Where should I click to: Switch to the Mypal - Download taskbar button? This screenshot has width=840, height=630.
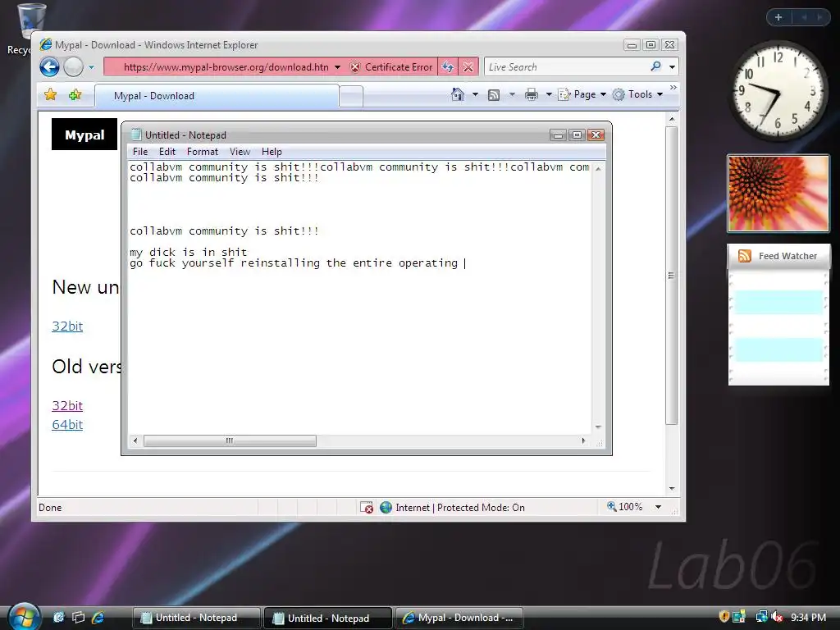point(459,618)
